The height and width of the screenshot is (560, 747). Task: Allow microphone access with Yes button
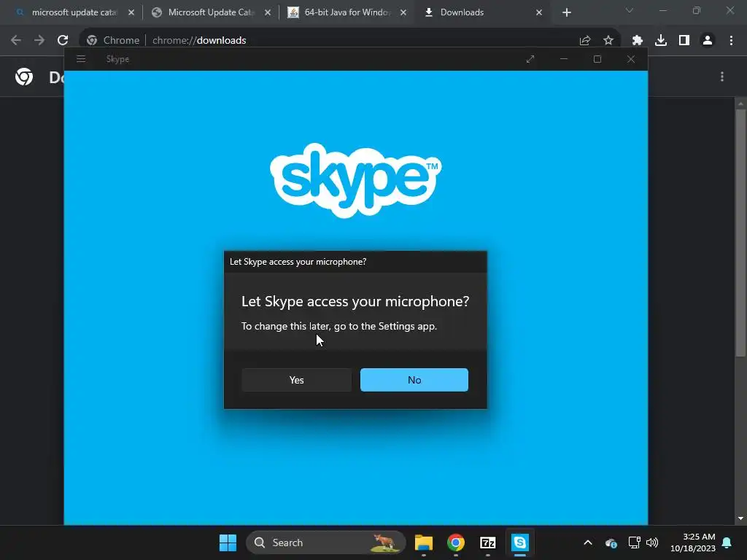pos(296,380)
